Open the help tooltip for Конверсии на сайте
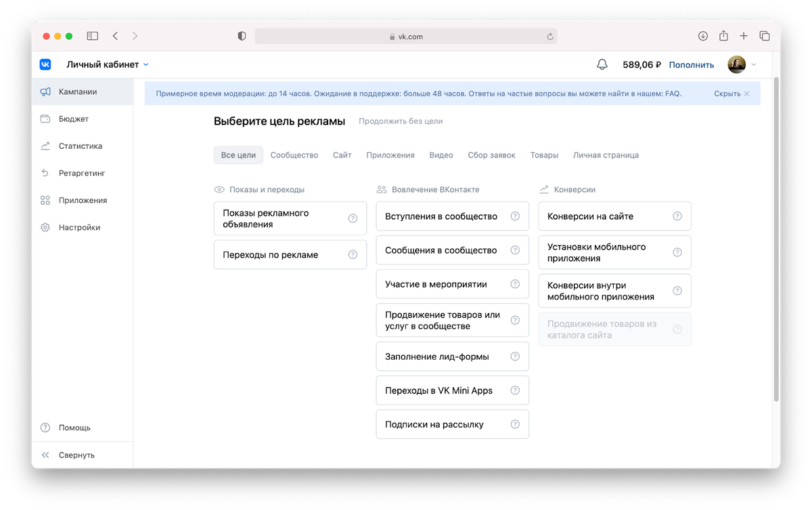 [x=677, y=216]
